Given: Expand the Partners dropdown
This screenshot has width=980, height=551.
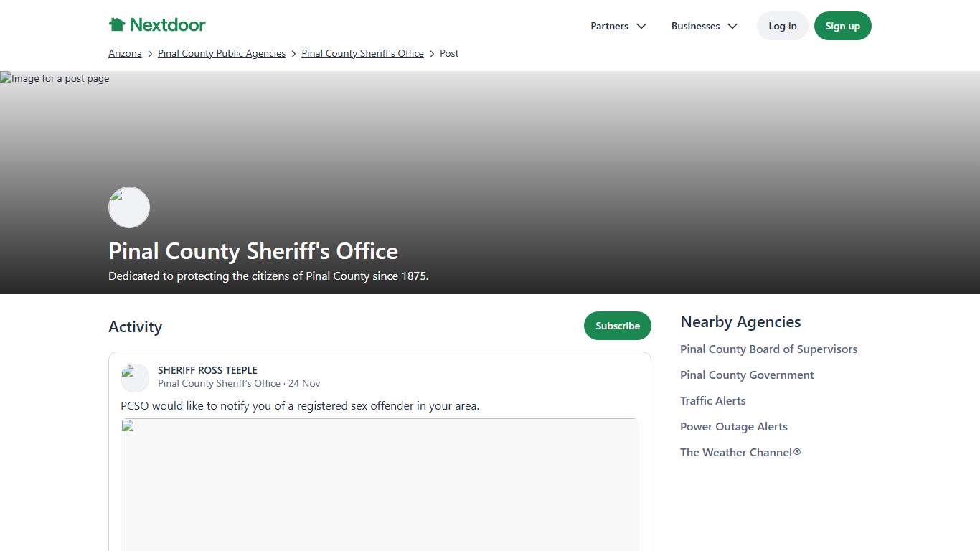Looking at the screenshot, I should tap(618, 26).
